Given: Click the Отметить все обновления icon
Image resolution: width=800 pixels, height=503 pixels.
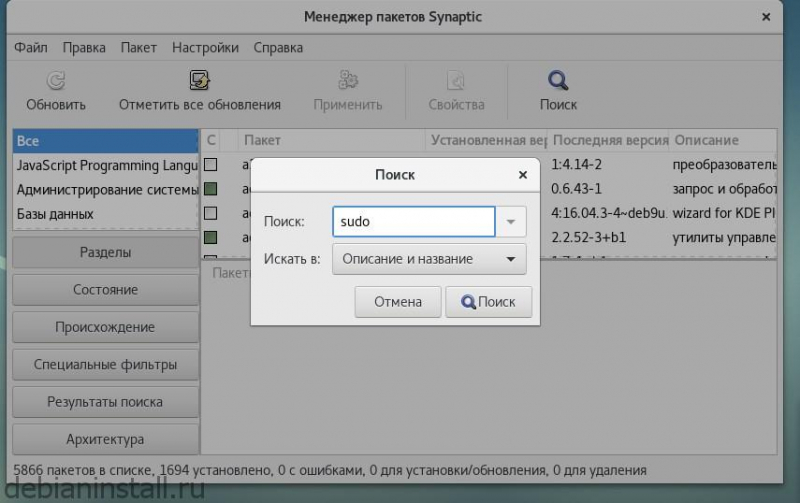Looking at the screenshot, I should 199,81.
